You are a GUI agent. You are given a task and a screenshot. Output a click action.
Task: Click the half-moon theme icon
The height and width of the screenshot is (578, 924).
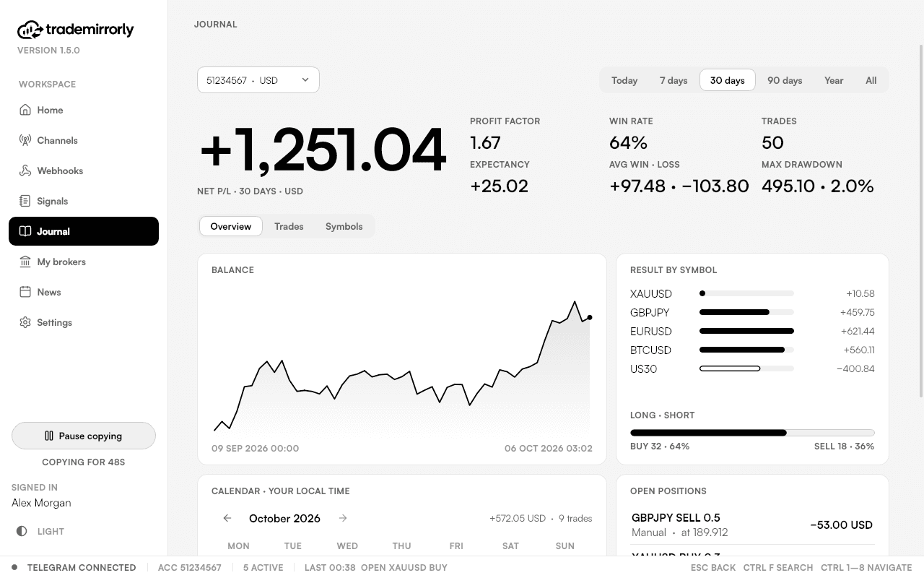tap(22, 531)
